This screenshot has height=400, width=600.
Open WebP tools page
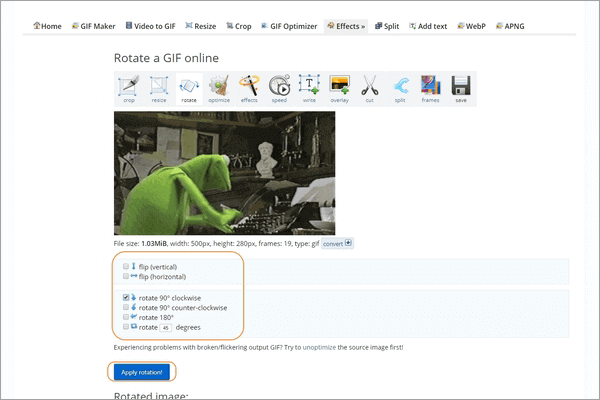click(x=471, y=26)
